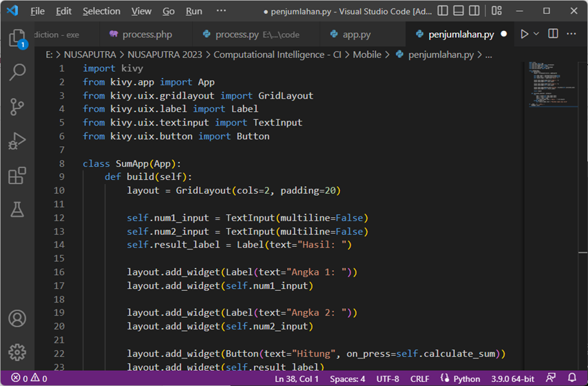Open the Search view

17,72
